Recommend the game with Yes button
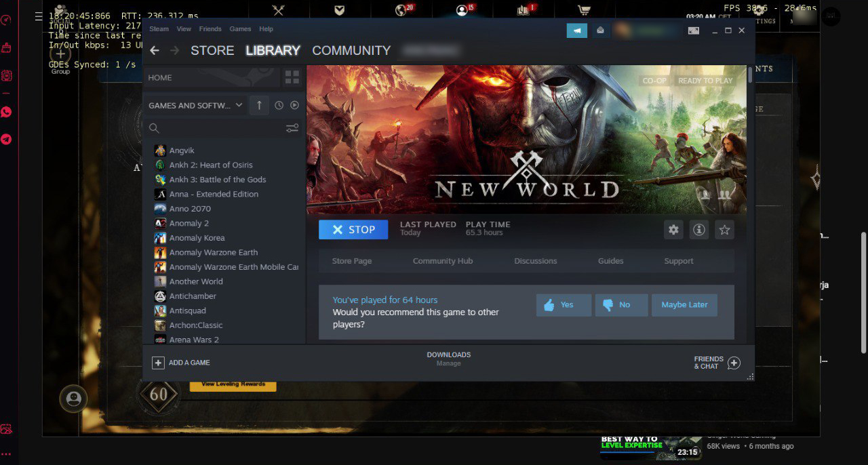 click(x=564, y=305)
